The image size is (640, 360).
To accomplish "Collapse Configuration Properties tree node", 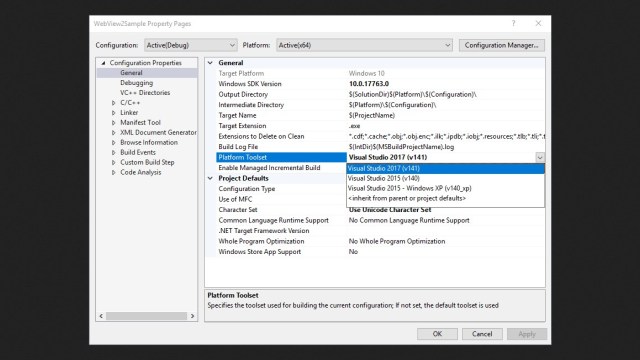I will [x=103, y=63].
